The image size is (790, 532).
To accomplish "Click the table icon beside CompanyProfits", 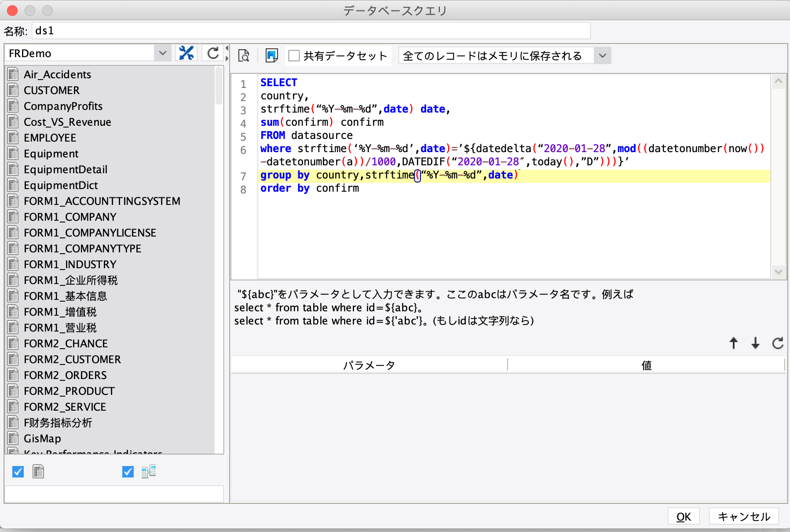I will pos(13,106).
